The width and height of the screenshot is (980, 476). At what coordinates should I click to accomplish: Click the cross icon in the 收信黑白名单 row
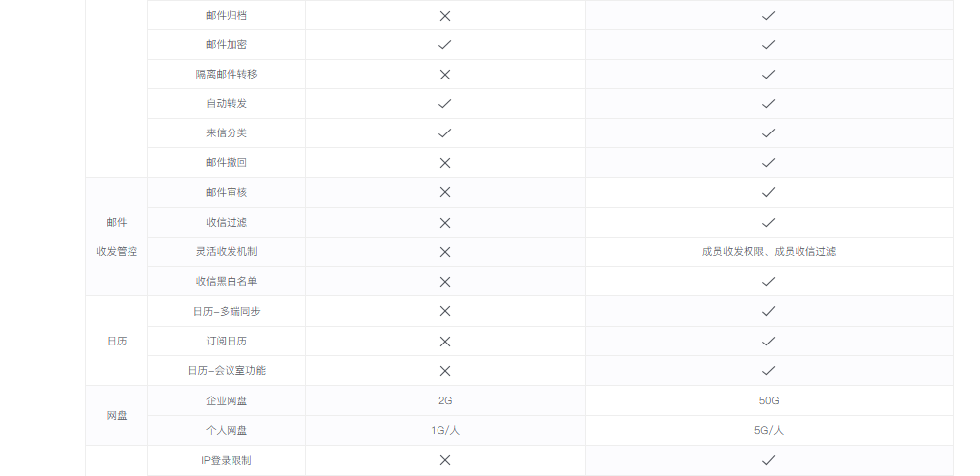(445, 282)
